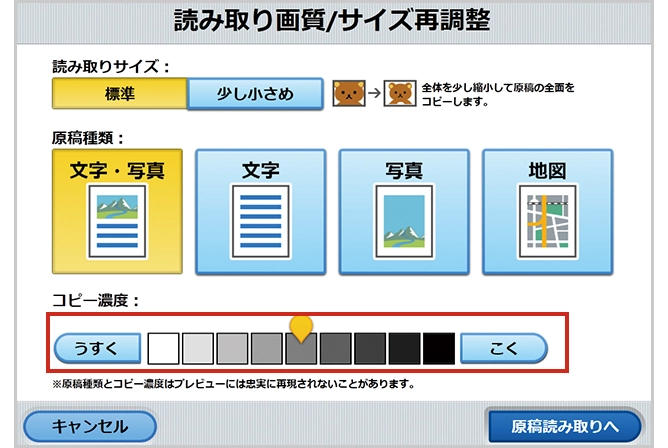668x448 pixels.
Task: Select the 少し小さめ scan size option
Action: coord(255,94)
